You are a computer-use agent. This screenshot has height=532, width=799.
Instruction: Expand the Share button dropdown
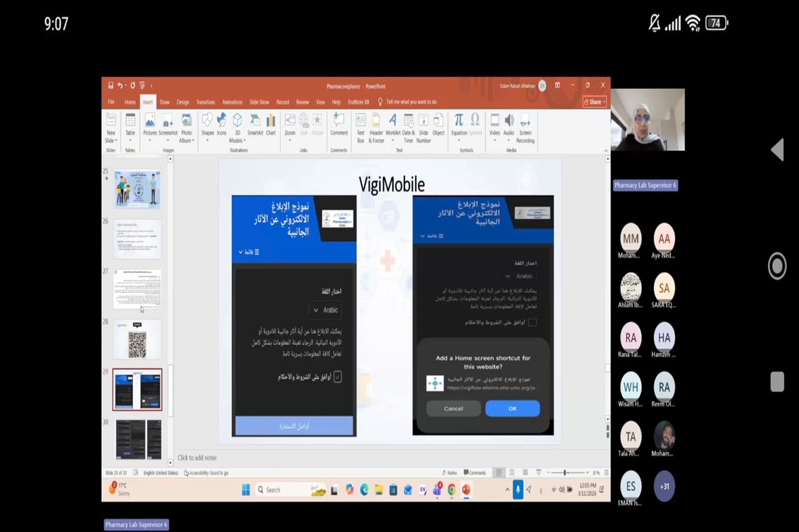pos(595,102)
